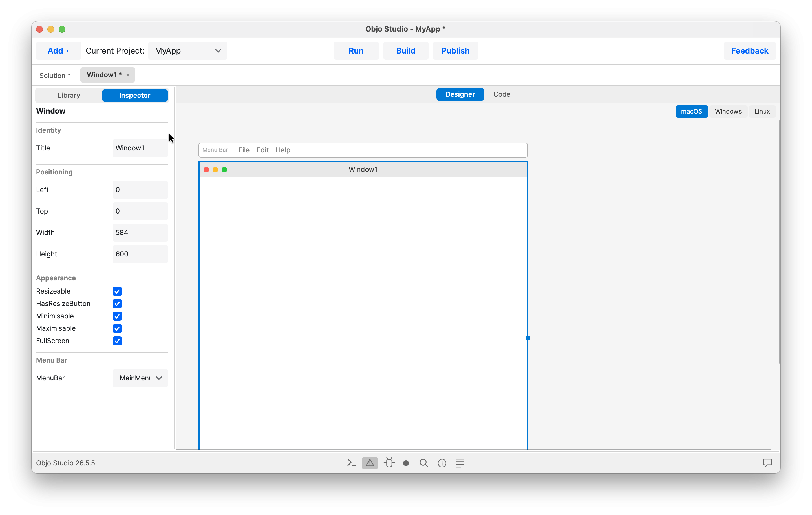Viewport: 812px width, 515px height.
Task: Click the Appearance section label
Action: 56,278
